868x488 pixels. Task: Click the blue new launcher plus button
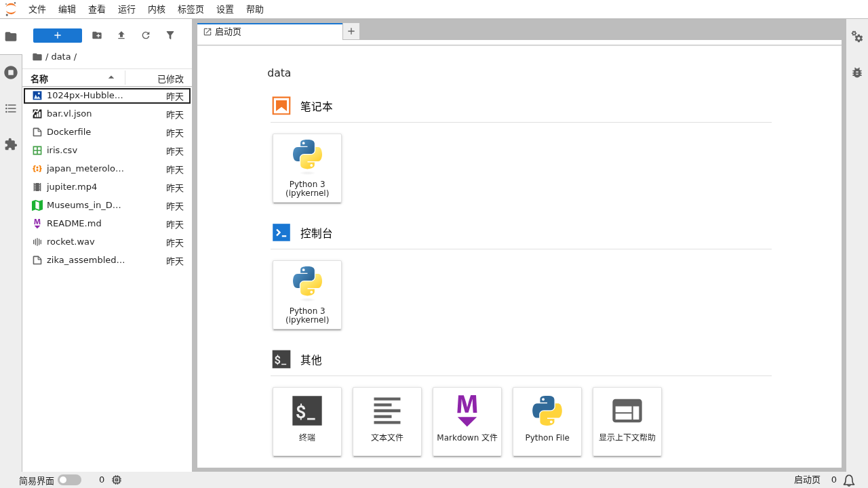click(x=58, y=35)
